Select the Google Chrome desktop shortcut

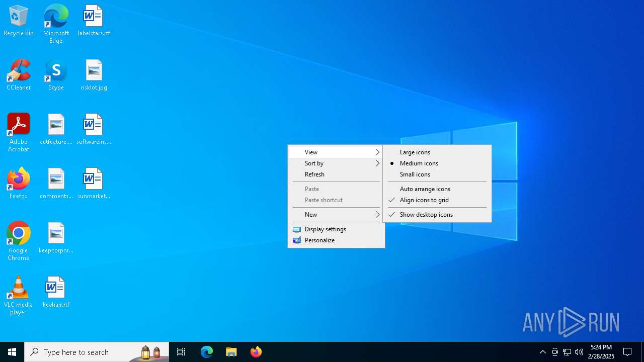click(19, 241)
